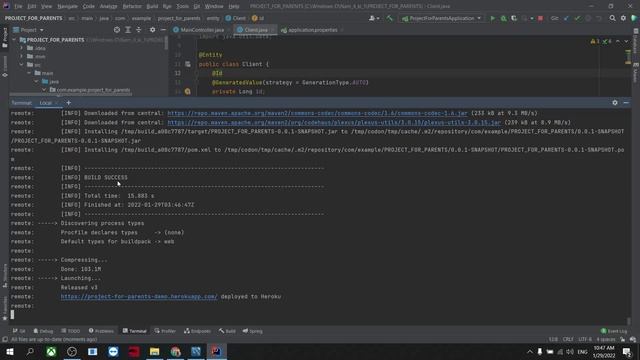Open the Build menu
640x360 pixels.
pos(152,7)
